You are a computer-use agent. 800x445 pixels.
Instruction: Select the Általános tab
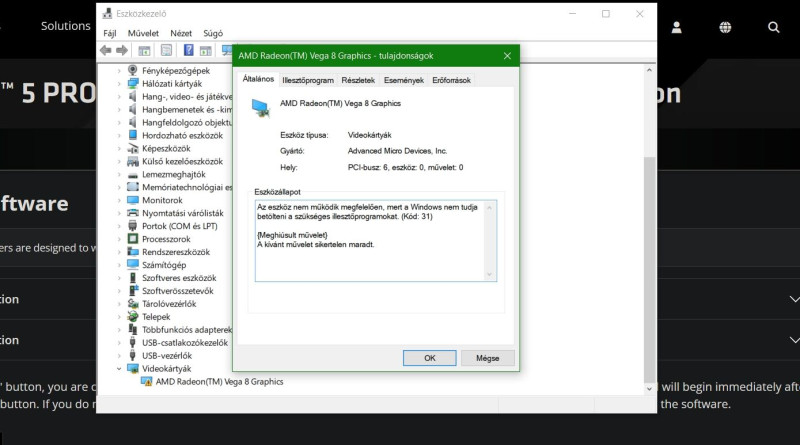(x=258, y=79)
